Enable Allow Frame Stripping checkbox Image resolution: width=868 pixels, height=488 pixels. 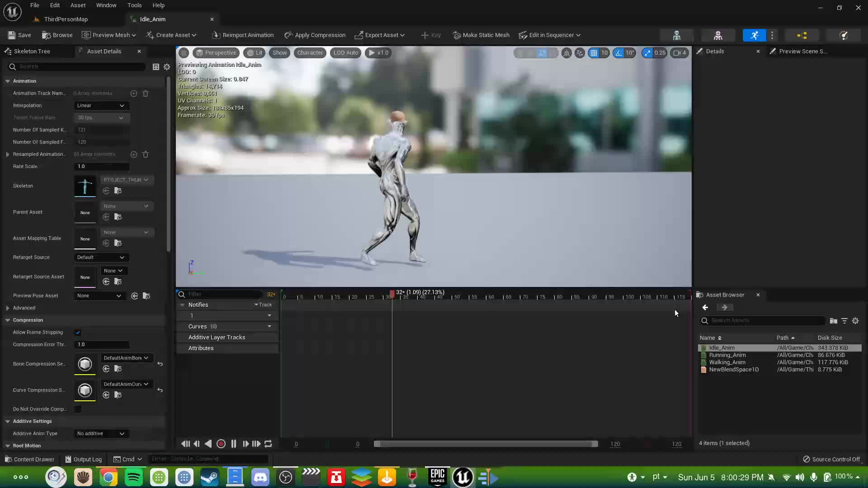tap(77, 333)
